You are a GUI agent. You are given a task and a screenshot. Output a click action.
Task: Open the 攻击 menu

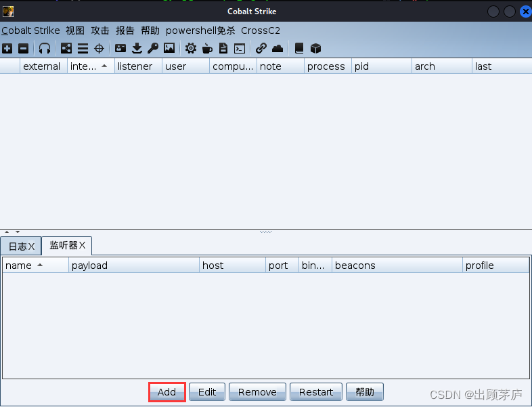pyautogui.click(x=100, y=30)
